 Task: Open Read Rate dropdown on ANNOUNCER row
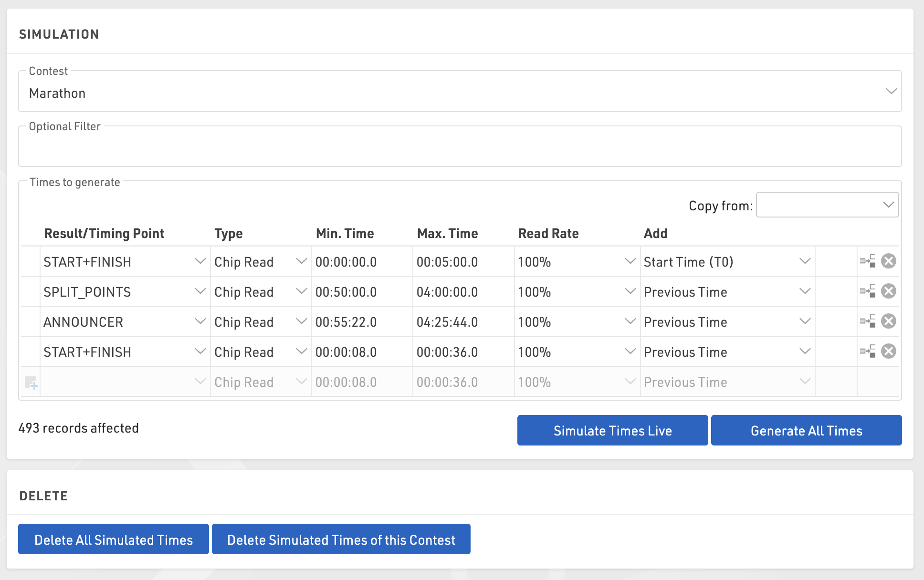630,321
